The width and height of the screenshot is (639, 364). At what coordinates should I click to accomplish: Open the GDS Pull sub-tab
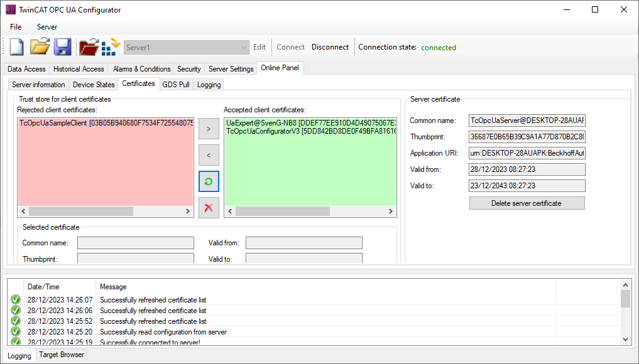click(176, 85)
